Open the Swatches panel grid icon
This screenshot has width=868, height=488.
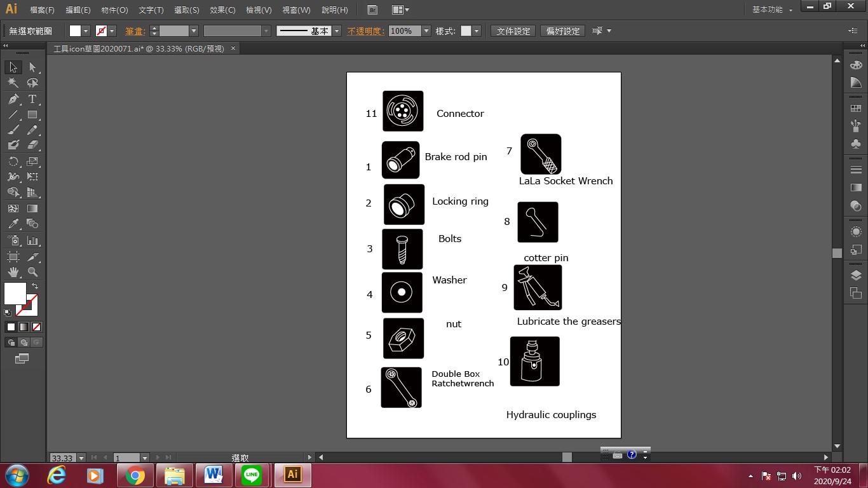(x=856, y=109)
